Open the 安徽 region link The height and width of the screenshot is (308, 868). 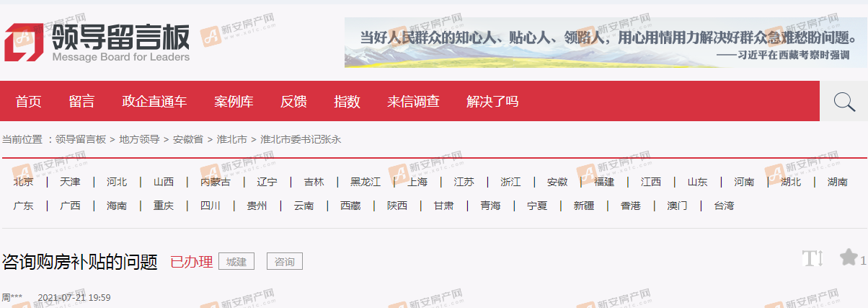[x=557, y=182]
